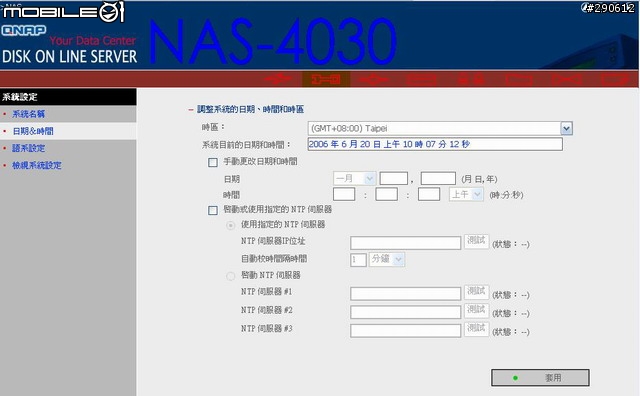640x396 pixels.
Task: Click the 系統目前的日期和時間 display field
Action: [x=435, y=144]
